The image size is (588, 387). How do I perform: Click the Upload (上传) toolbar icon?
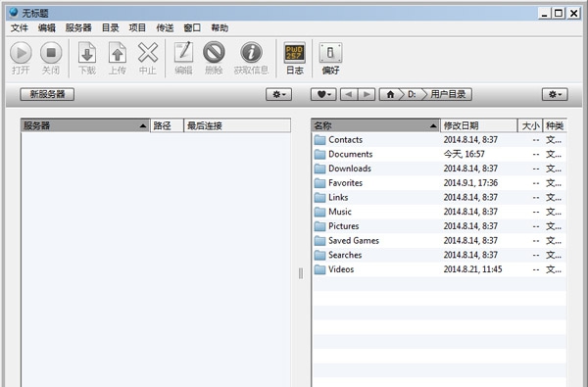click(x=118, y=53)
